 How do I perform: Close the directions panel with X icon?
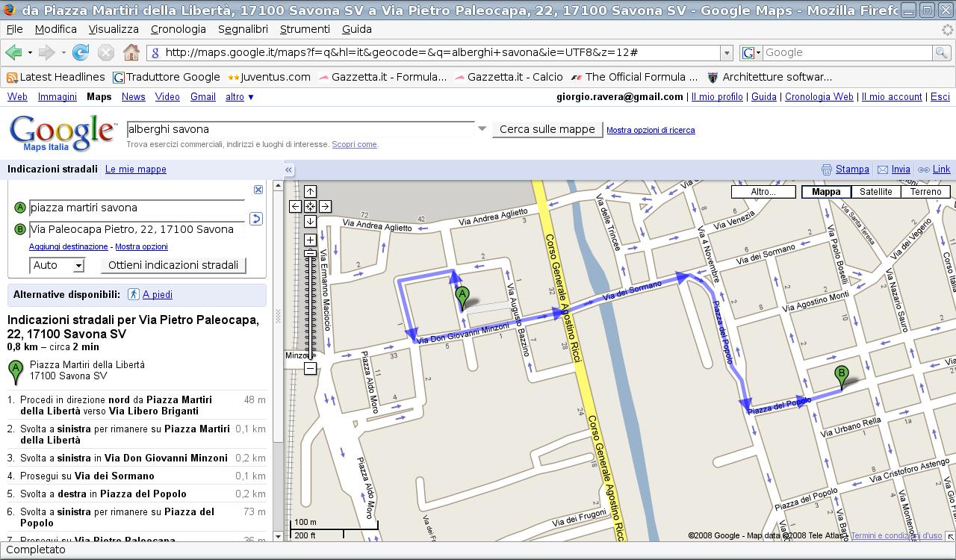point(258,190)
